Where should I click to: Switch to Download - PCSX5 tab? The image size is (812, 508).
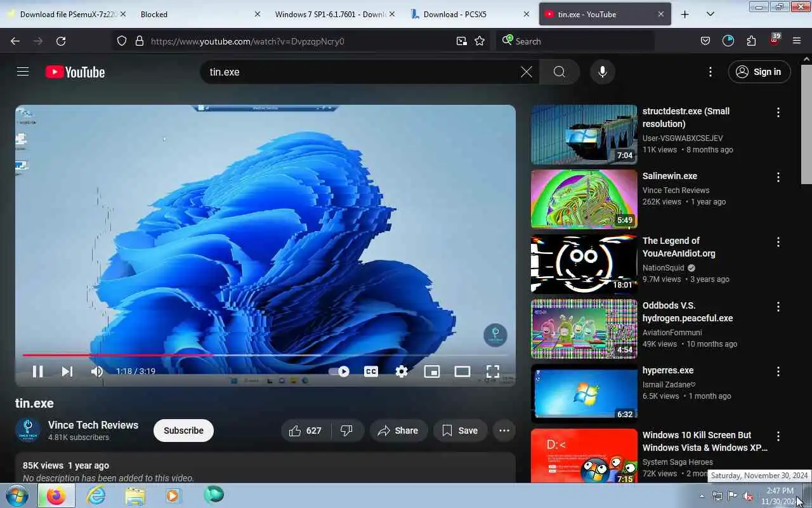[469, 14]
